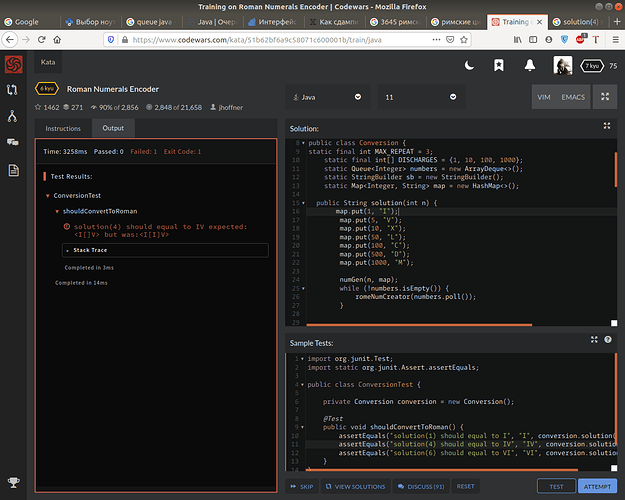Open Firefox page actions ellipsis menu
625x500 pixels.
pyautogui.click(x=436, y=39)
